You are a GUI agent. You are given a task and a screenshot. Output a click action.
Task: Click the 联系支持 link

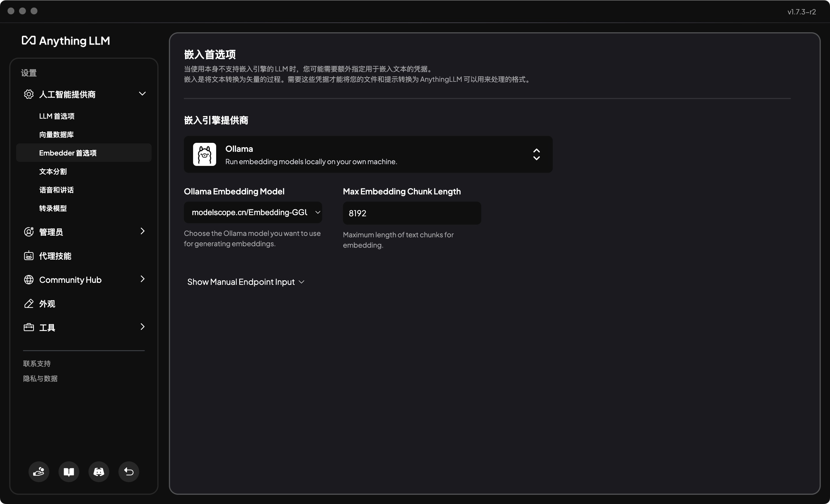[37, 364]
